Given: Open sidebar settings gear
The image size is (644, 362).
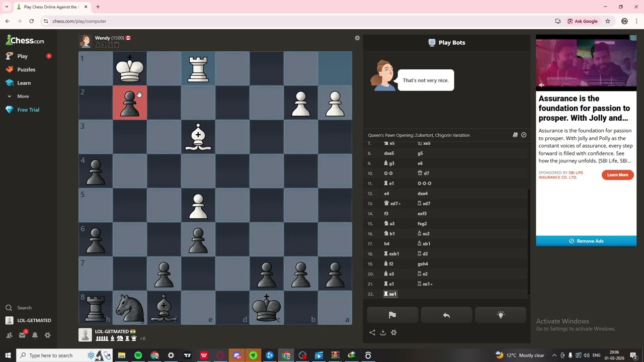Looking at the screenshot, I should point(48,335).
